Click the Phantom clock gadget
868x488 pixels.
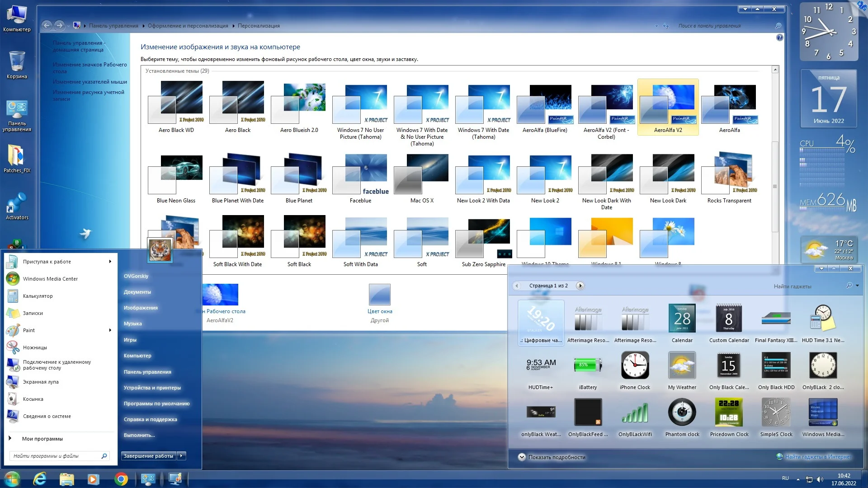pyautogui.click(x=682, y=412)
